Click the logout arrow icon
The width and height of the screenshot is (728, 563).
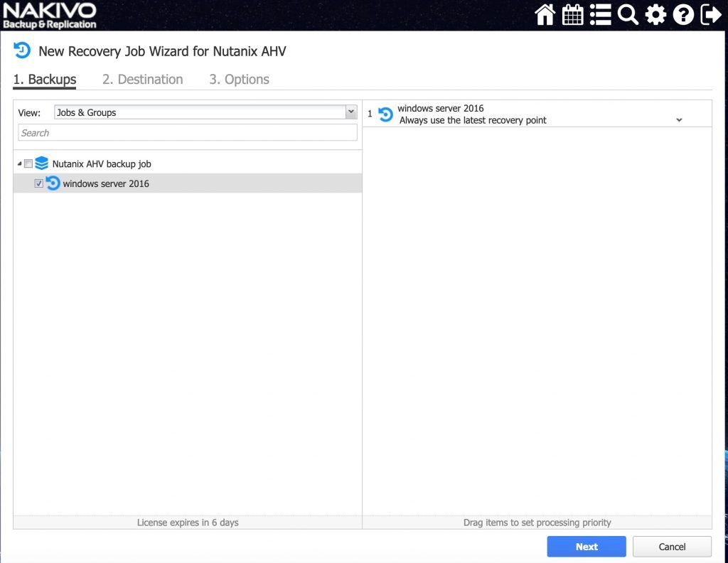pyautogui.click(x=711, y=15)
